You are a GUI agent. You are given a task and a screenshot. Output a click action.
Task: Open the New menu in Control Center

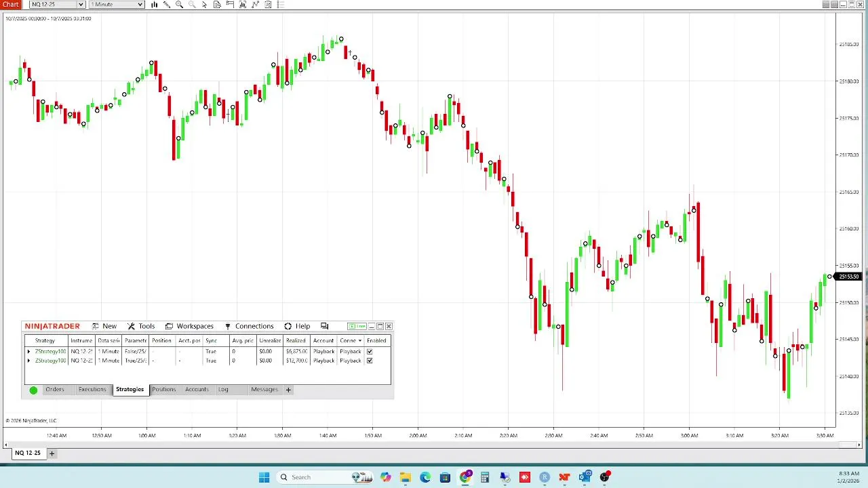(x=104, y=326)
